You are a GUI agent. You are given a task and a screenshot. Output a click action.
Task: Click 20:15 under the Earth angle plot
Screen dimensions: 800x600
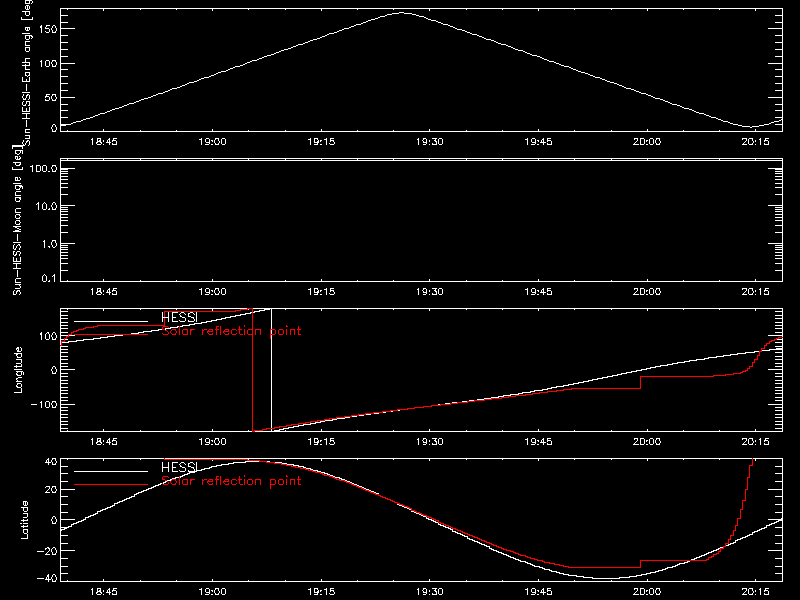pos(755,142)
